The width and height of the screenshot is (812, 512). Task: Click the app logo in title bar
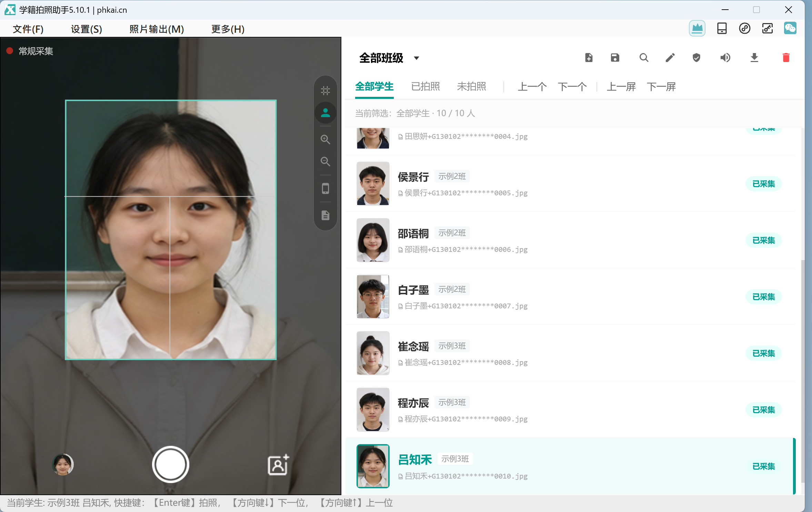pyautogui.click(x=10, y=10)
